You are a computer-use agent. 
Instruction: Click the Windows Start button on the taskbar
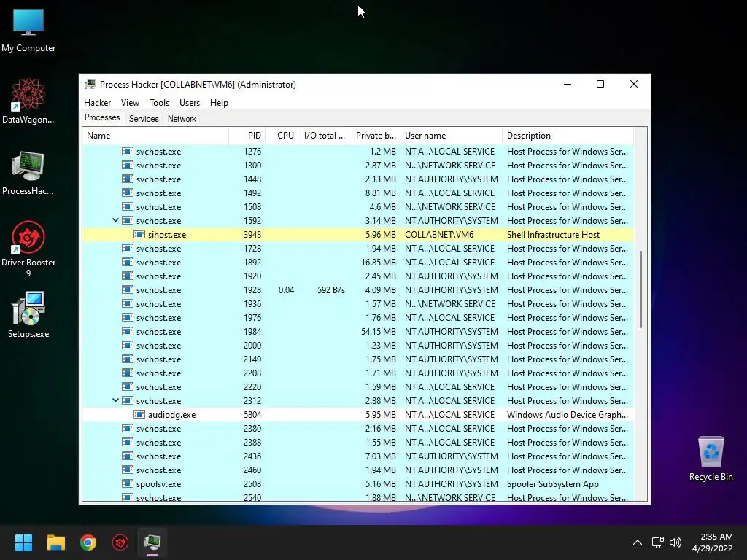click(x=23, y=542)
